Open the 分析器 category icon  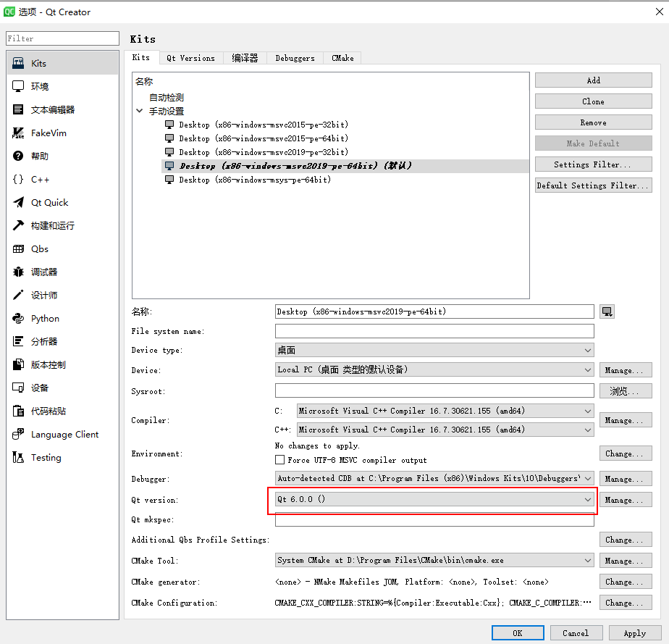click(18, 341)
